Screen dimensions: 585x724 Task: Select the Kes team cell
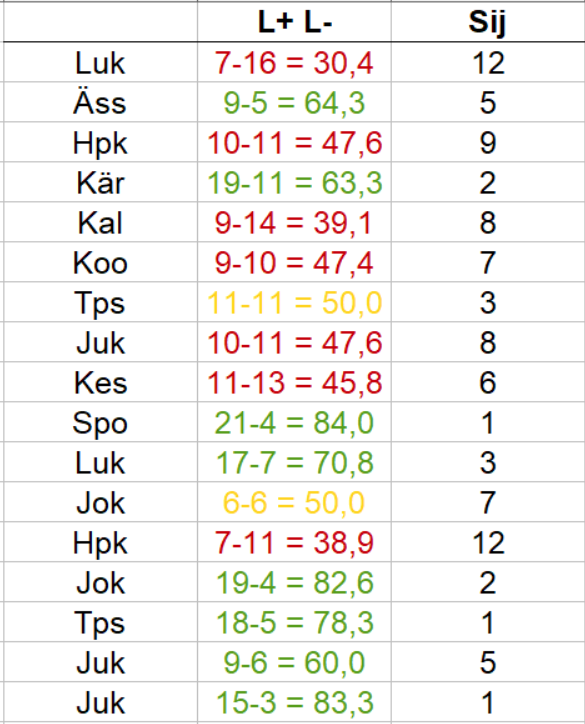coord(100,382)
